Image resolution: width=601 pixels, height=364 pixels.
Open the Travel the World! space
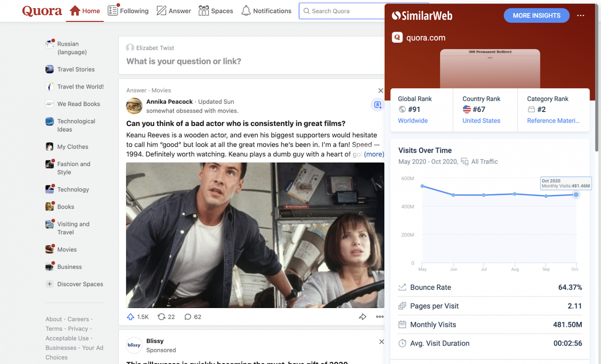(75, 87)
